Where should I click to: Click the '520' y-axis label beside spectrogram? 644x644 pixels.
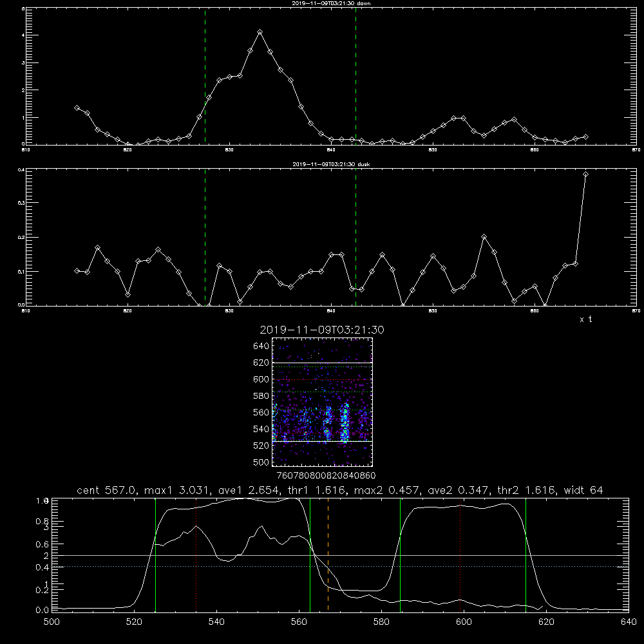tap(261, 446)
